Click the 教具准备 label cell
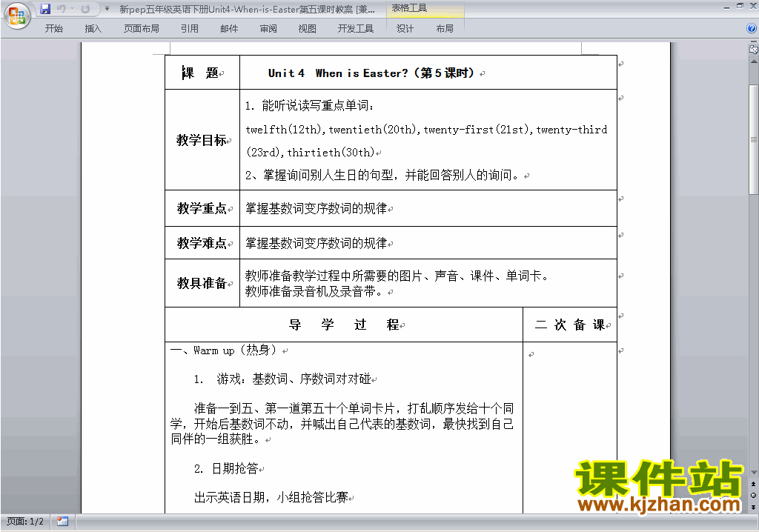759x532 pixels. (202, 283)
